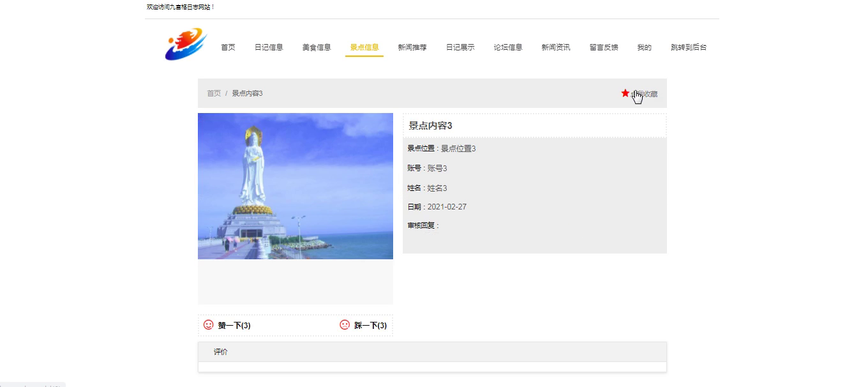Open 新闻资讯 menu item

coord(556,47)
